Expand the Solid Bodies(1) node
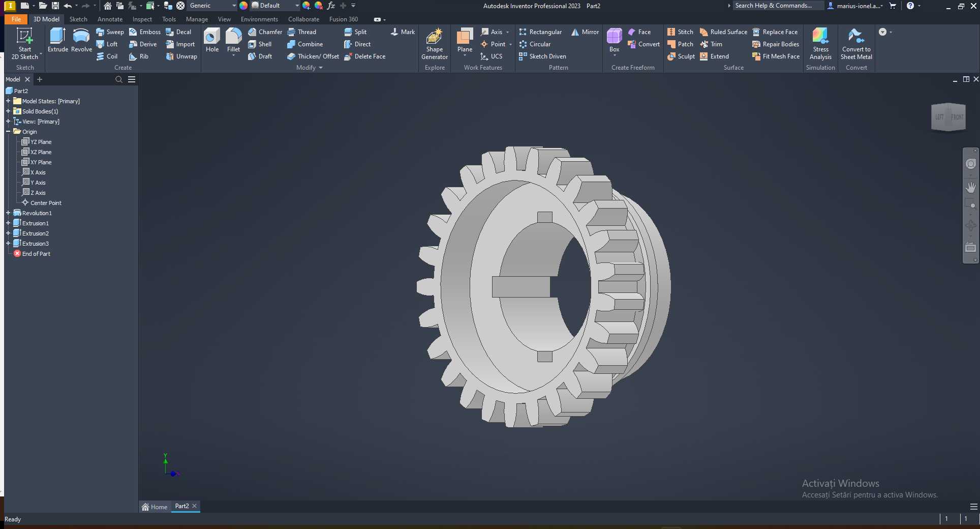This screenshot has height=529, width=980. 8,111
